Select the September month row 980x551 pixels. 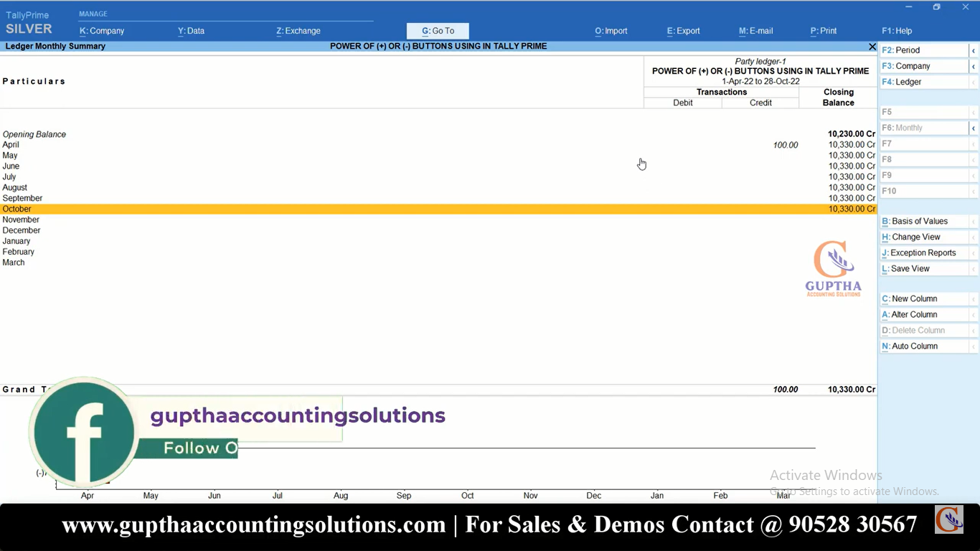(438, 199)
